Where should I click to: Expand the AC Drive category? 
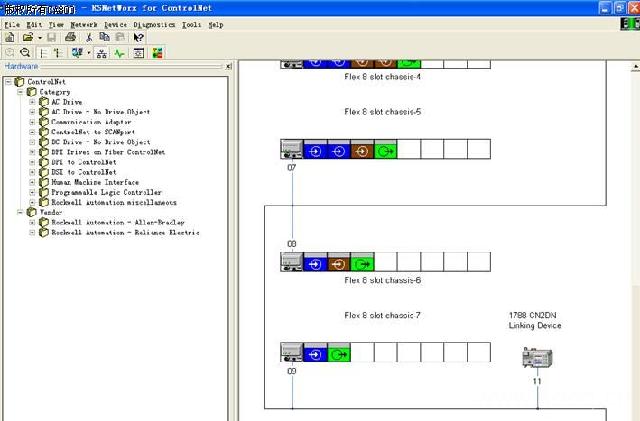click(32, 102)
